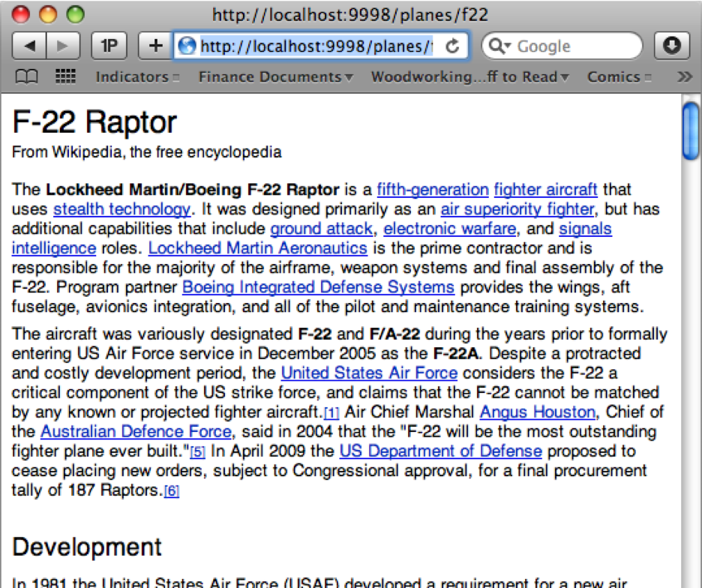The width and height of the screenshot is (702, 588).
Task: Open the Woodworking...ff to Read bookmarks menu
Action: (469, 77)
